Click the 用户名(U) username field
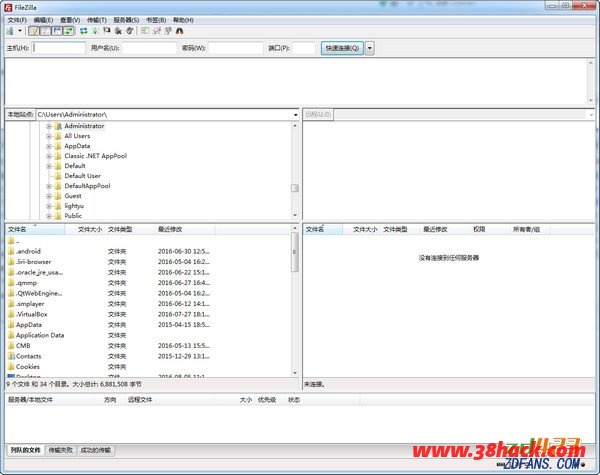 [x=149, y=48]
